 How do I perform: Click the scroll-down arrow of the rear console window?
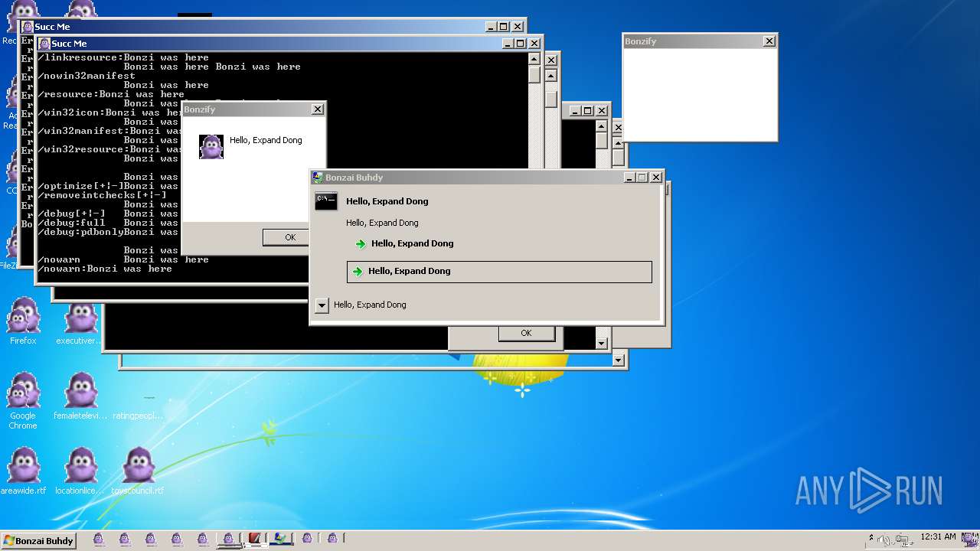point(601,344)
